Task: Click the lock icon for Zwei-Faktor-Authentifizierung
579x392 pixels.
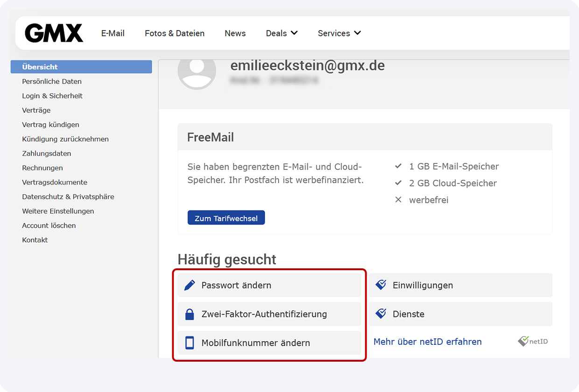Action: [189, 314]
